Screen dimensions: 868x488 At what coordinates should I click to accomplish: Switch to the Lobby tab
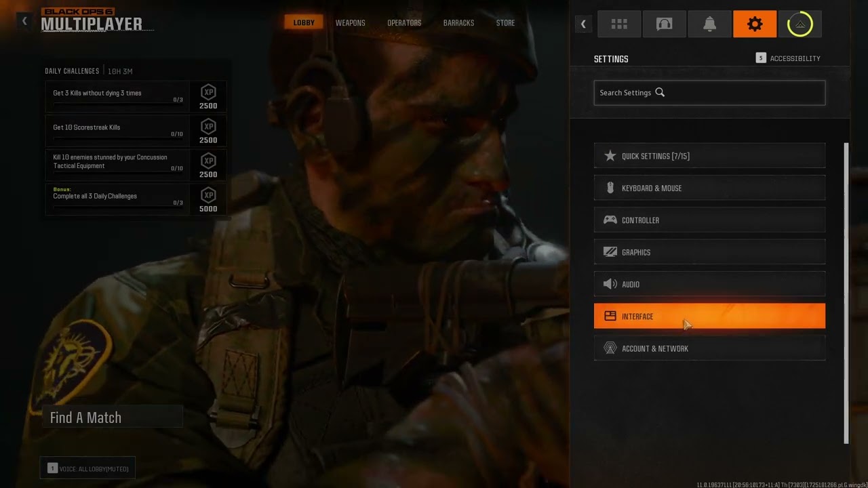click(x=304, y=22)
